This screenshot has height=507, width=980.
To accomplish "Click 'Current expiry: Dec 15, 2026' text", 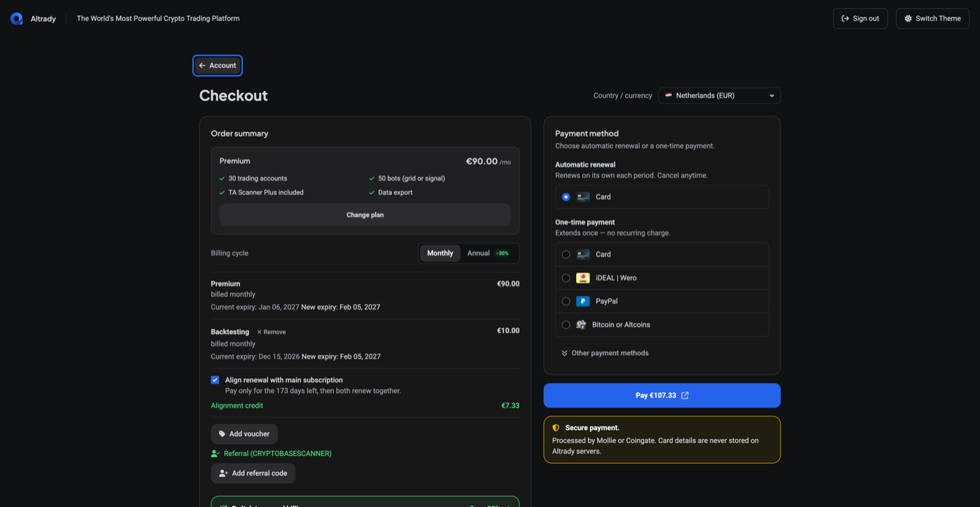I will 255,356.
